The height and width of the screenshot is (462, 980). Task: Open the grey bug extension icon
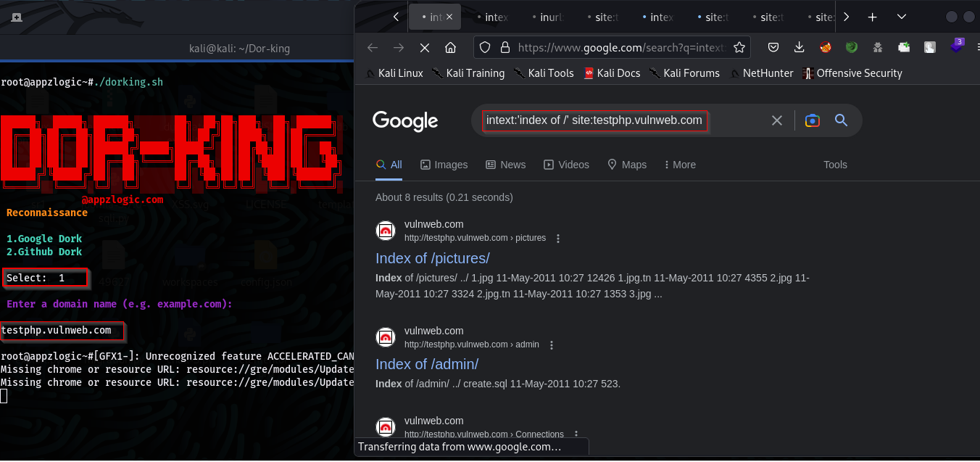click(x=877, y=48)
